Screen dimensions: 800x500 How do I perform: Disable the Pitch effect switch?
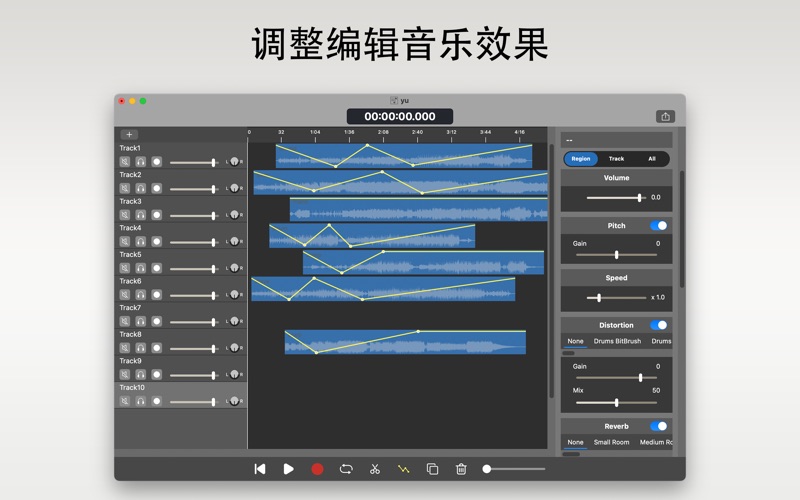coord(658,226)
